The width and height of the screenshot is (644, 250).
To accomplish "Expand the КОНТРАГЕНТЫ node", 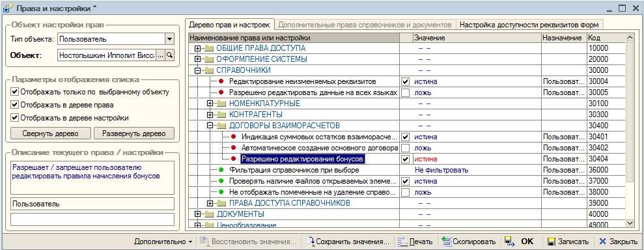I will pyautogui.click(x=210, y=115).
